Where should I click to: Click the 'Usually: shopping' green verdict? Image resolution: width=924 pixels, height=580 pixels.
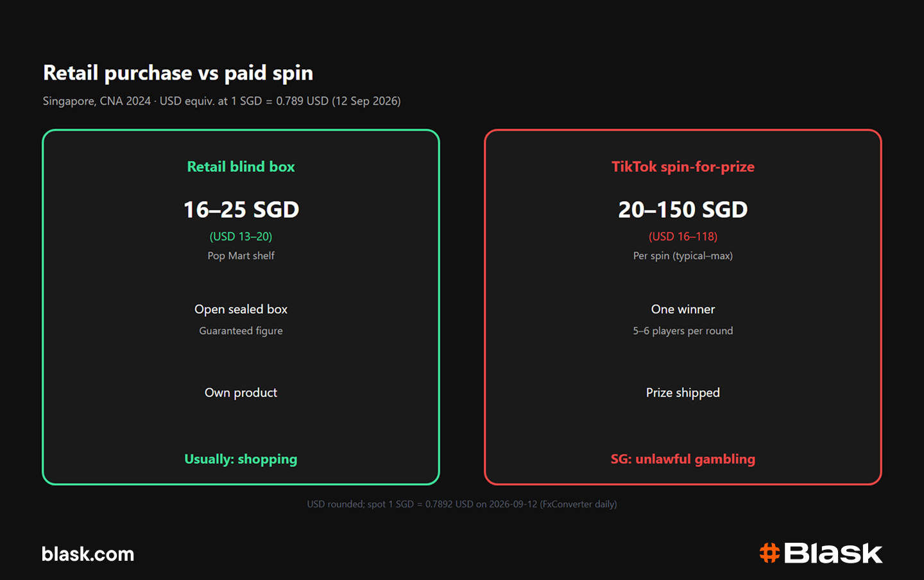pos(241,459)
